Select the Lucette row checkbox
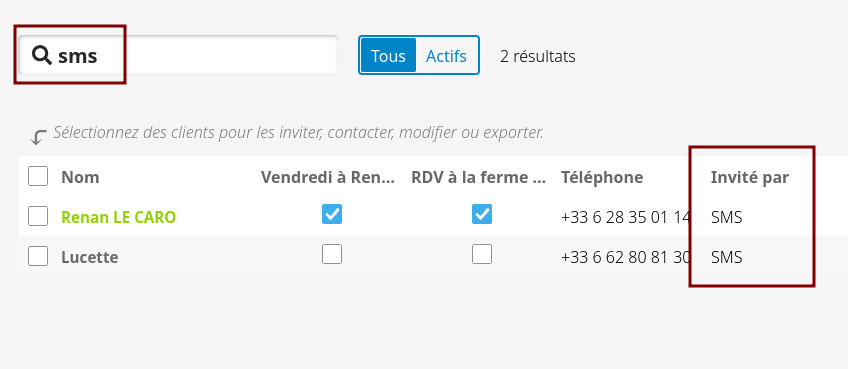The image size is (848, 369). coord(38,256)
